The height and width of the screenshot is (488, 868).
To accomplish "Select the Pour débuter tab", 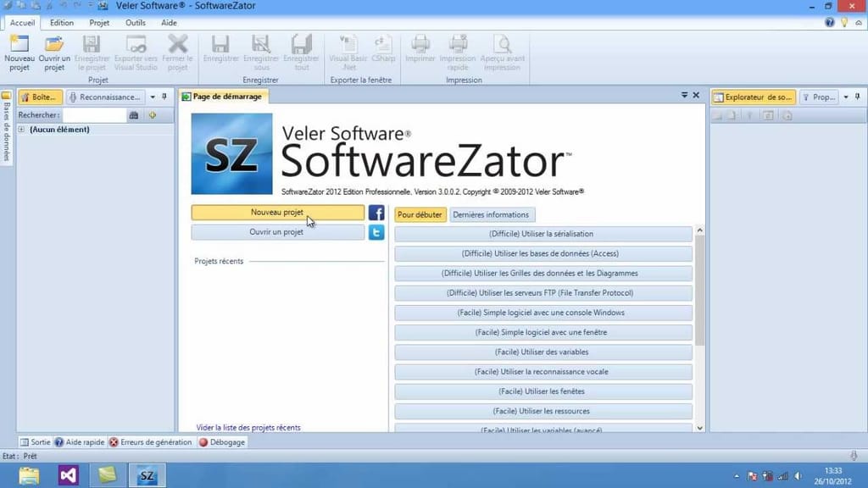I will (420, 214).
